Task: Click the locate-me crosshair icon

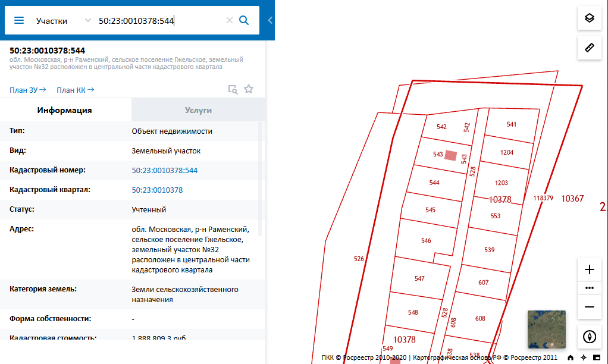Action: click(584, 357)
